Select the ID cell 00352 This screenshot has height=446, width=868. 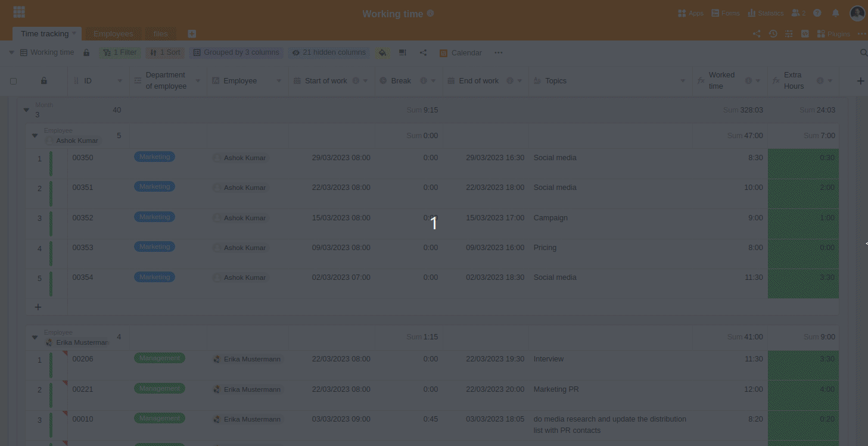(x=98, y=224)
